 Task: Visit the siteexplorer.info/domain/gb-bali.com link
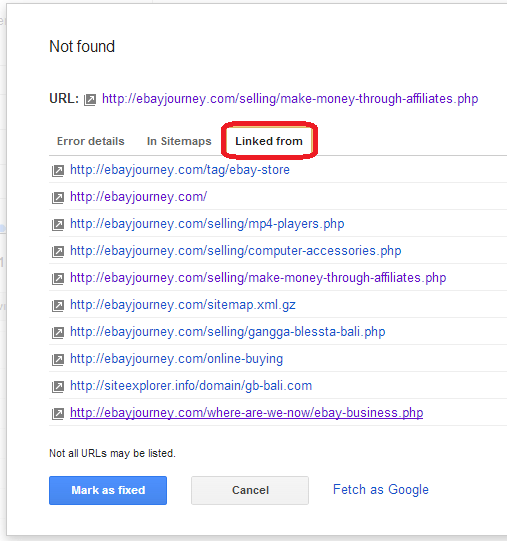pos(191,386)
